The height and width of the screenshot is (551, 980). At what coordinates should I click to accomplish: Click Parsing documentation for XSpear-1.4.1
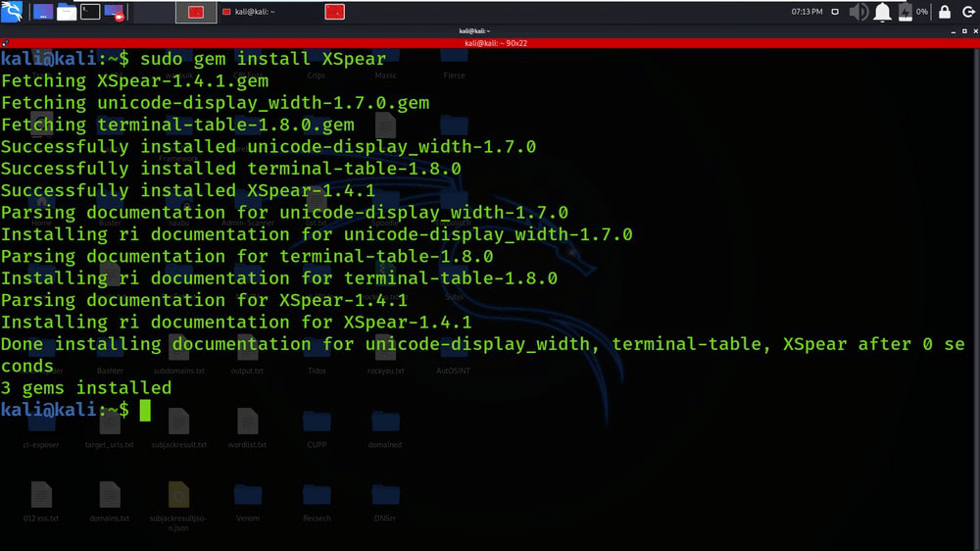(x=204, y=300)
